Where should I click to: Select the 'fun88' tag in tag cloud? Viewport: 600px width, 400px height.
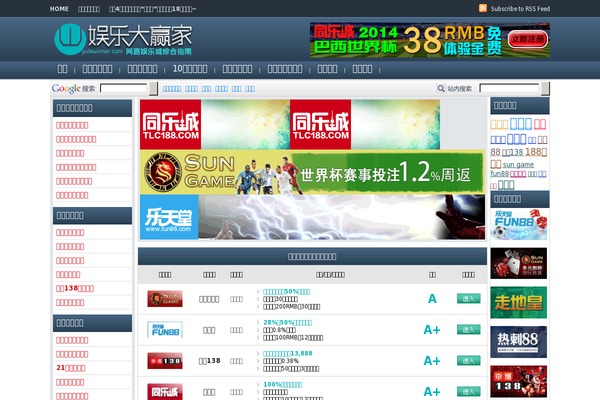click(x=499, y=174)
